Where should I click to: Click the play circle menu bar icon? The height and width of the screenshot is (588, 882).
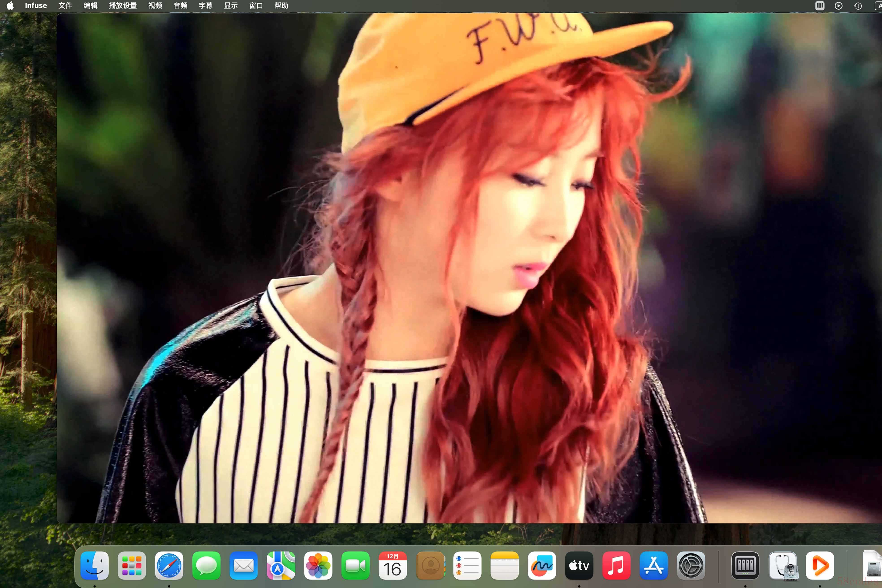coord(839,6)
